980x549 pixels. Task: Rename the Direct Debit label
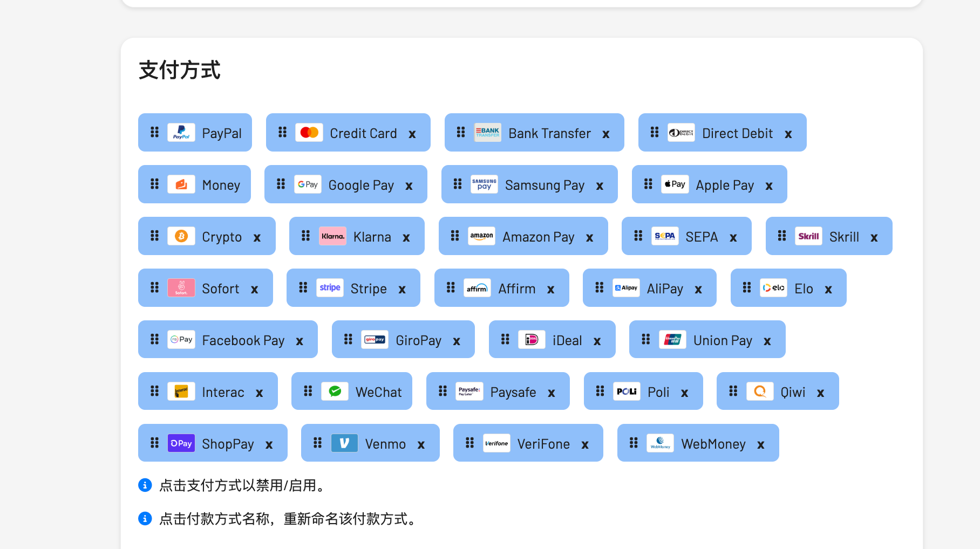[x=737, y=133]
